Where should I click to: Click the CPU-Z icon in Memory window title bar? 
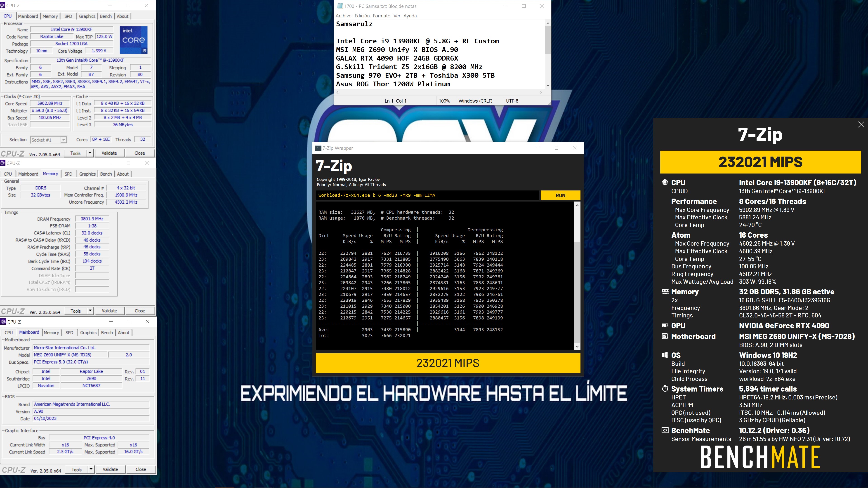click(3, 163)
